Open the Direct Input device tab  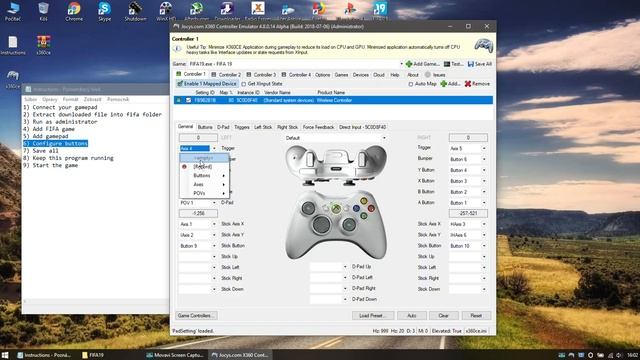362,127
